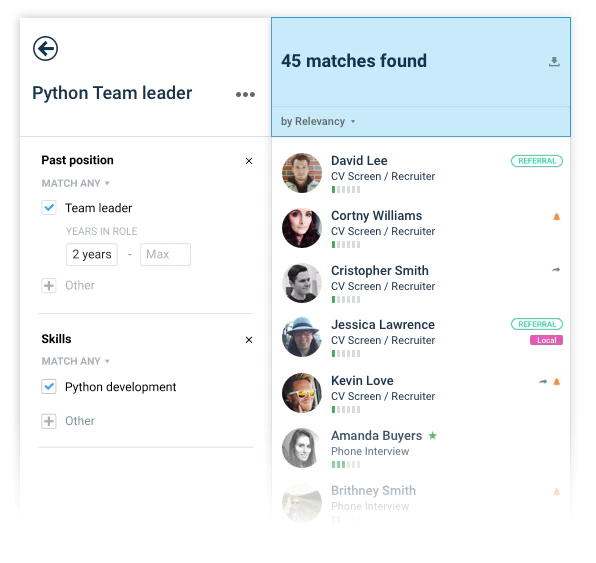596x563 pixels.
Task: Expand Past position MATCH ANY dropdown
Action: pos(75,183)
